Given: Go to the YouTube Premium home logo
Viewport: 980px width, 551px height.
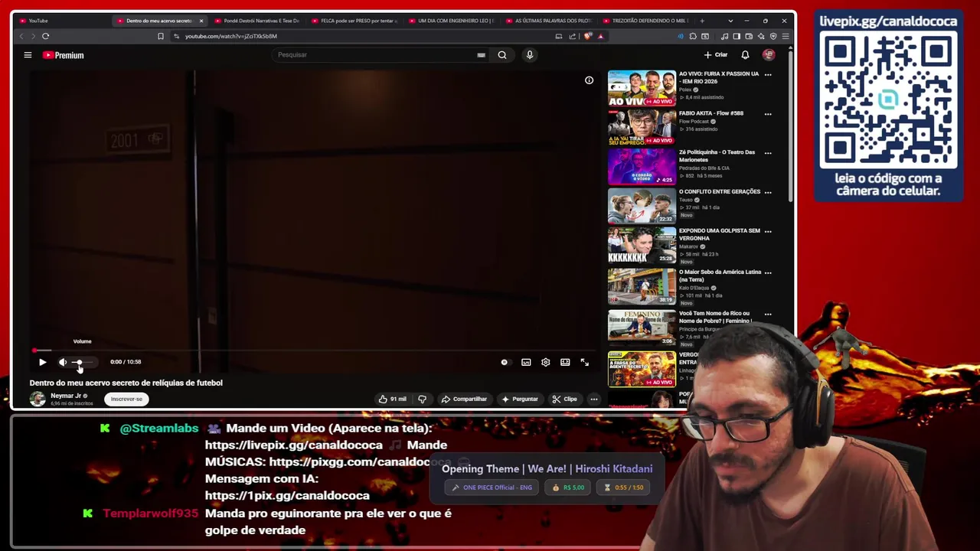Looking at the screenshot, I should 63,55.
